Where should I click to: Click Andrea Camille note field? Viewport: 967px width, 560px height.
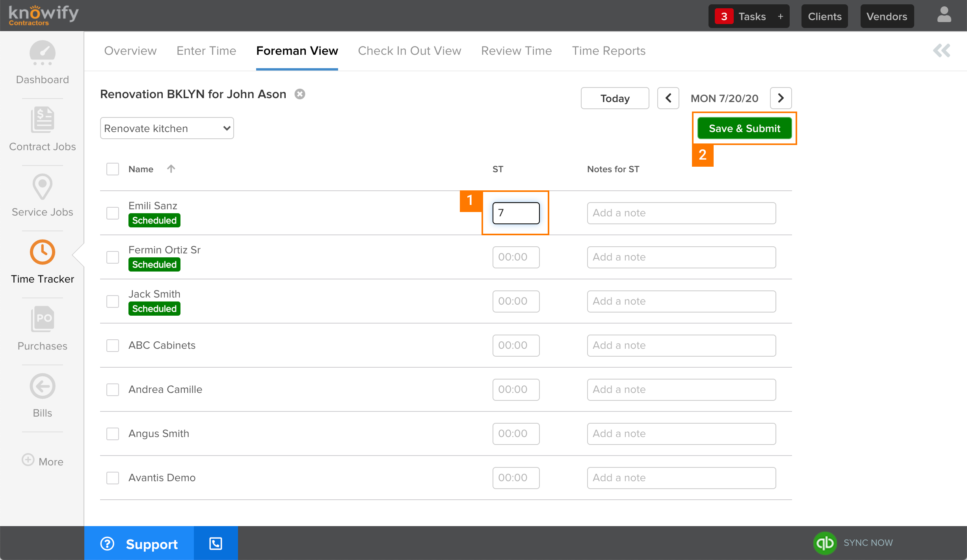(x=682, y=390)
